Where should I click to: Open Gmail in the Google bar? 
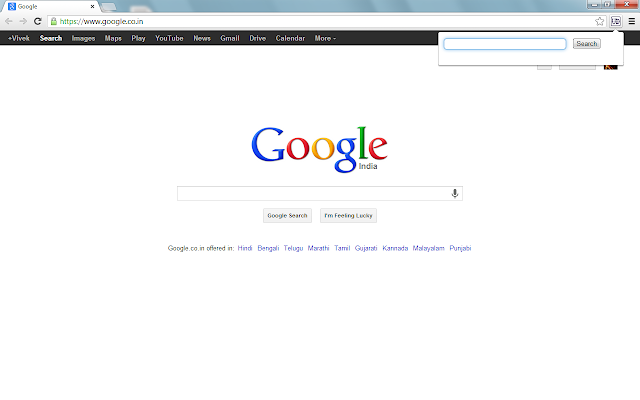pyautogui.click(x=230, y=38)
